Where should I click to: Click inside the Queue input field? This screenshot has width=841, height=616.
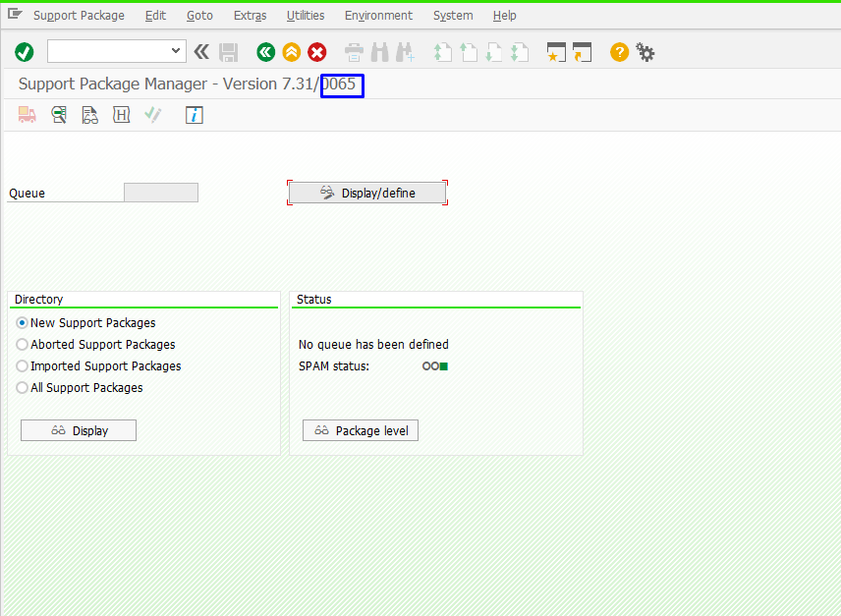coord(160,192)
